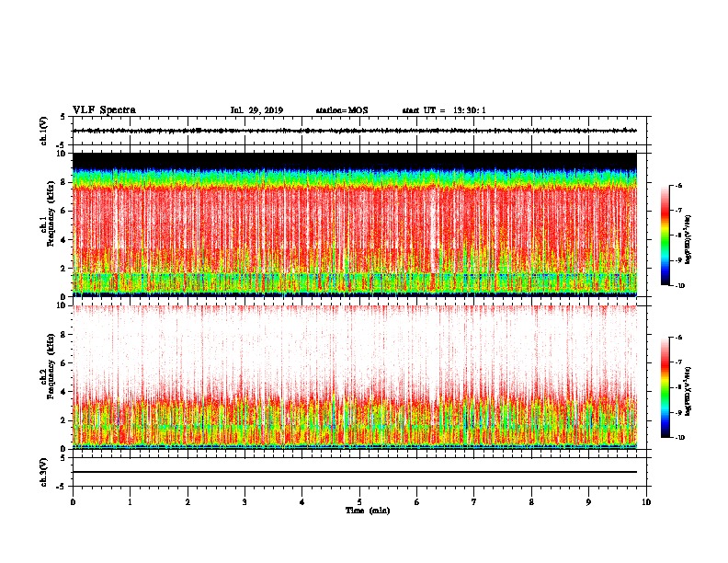The image size is (728, 563).
Task: Click time axis tick label '5'
Action: (x=359, y=502)
